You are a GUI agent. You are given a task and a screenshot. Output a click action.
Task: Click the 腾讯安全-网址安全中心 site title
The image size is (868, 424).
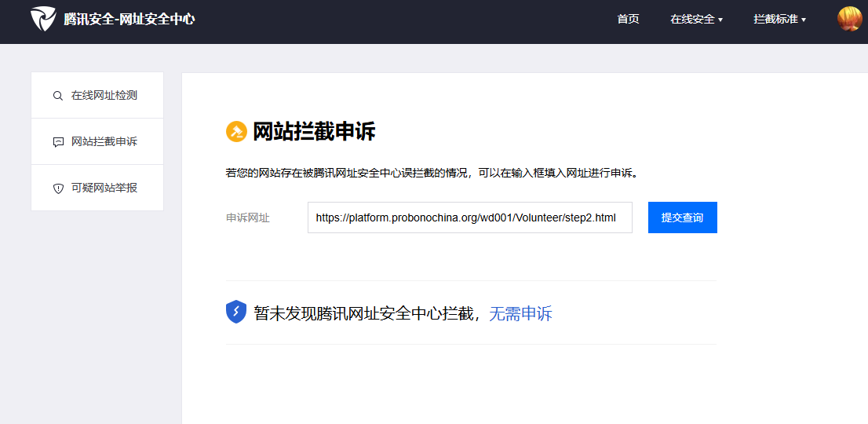click(129, 20)
